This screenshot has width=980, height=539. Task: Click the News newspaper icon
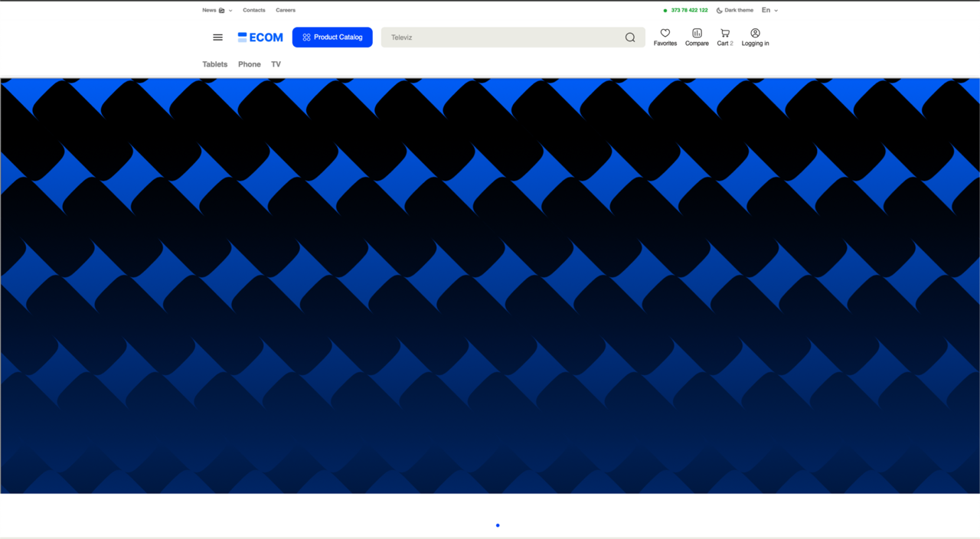point(222,11)
